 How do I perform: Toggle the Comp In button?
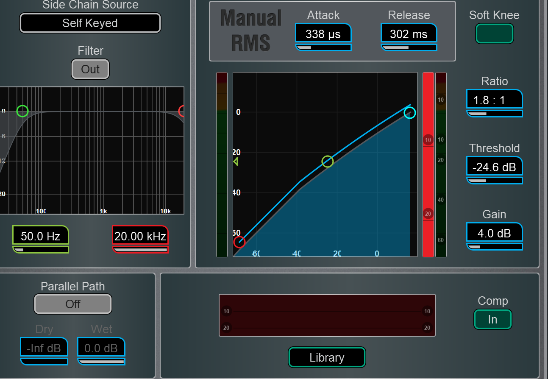(x=493, y=319)
